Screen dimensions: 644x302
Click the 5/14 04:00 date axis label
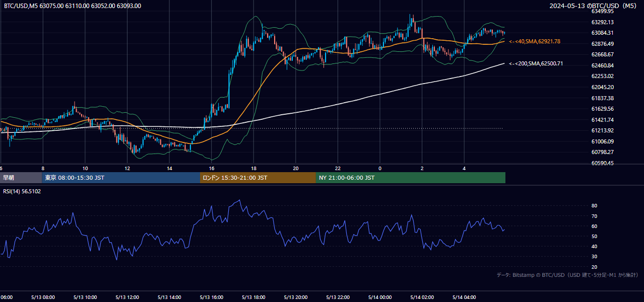[464, 297]
